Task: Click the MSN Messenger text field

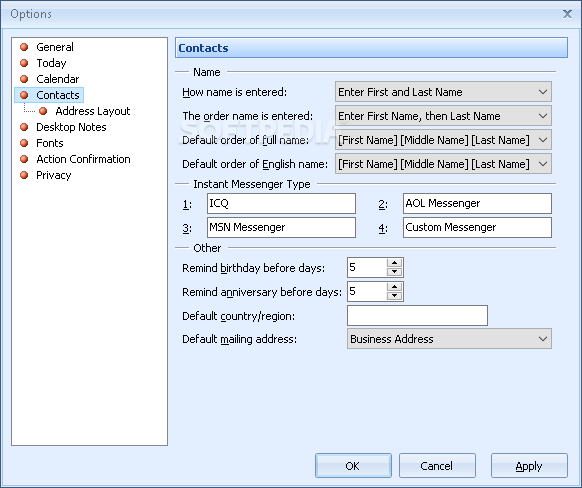Action: coord(281,227)
